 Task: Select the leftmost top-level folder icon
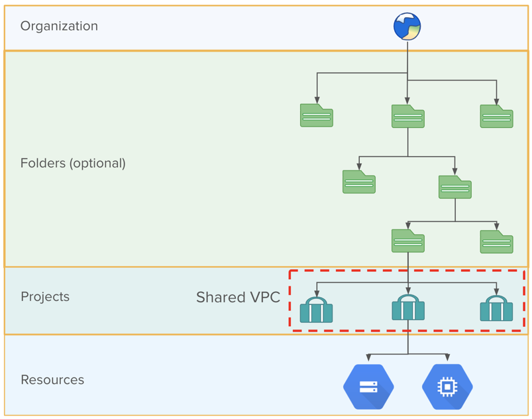[316, 115]
